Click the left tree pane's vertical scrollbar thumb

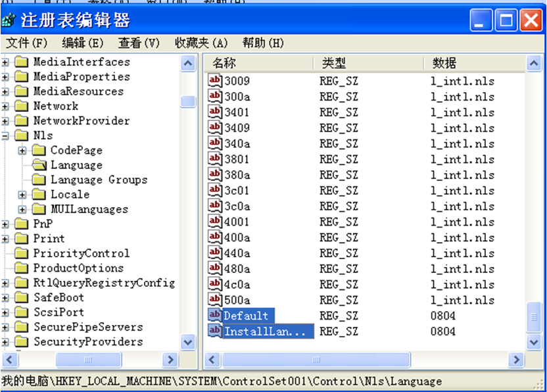point(188,101)
